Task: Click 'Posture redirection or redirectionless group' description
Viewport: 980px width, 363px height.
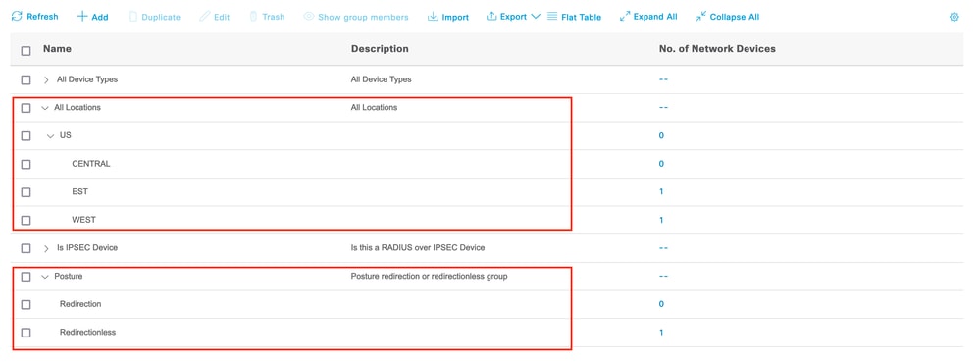Action: click(x=429, y=276)
